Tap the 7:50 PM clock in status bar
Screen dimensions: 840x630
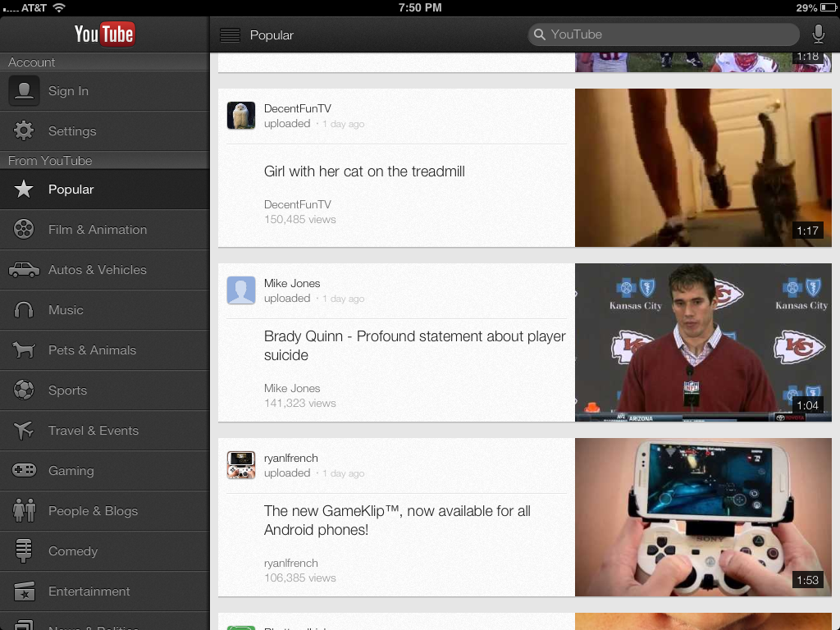(420, 7)
